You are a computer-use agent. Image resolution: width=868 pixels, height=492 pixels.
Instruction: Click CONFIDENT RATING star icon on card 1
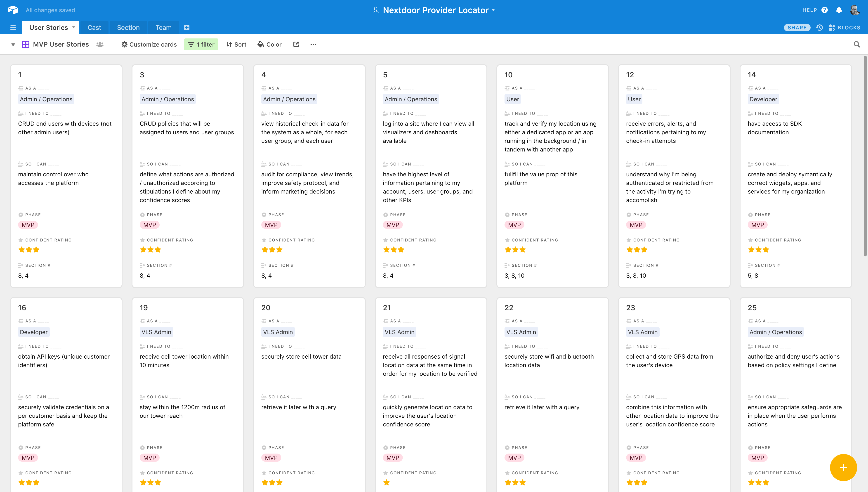point(21,240)
